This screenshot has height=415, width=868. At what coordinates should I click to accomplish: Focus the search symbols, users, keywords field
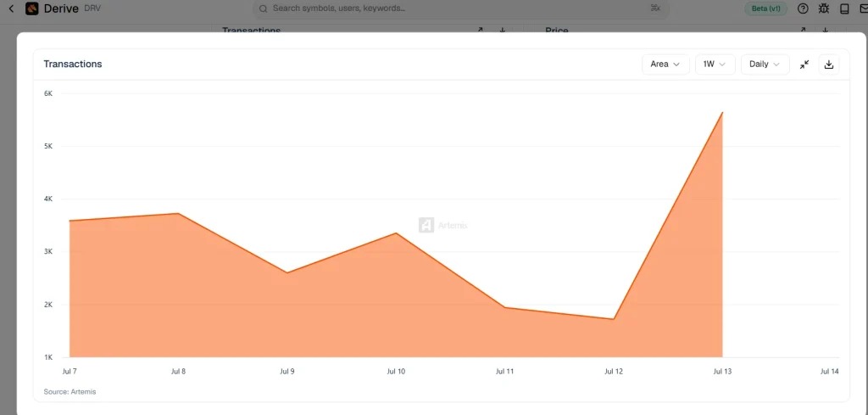tap(460, 8)
